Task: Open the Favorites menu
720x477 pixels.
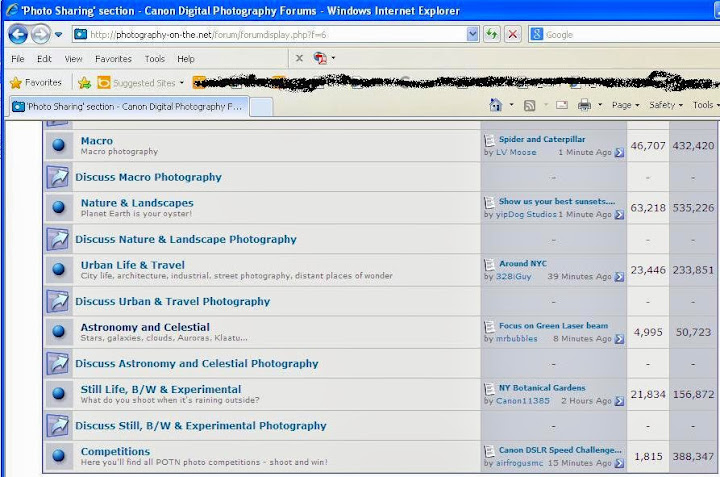Action: [x=113, y=59]
